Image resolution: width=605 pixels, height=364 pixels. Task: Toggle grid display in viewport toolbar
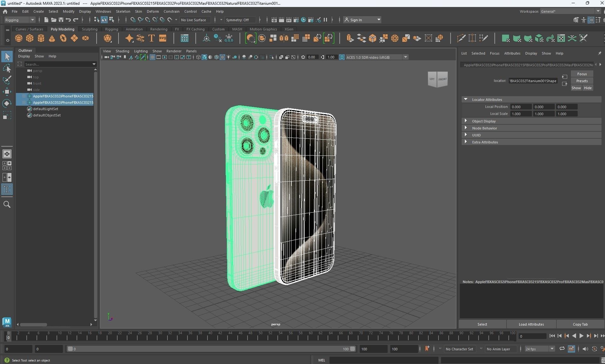tap(153, 57)
